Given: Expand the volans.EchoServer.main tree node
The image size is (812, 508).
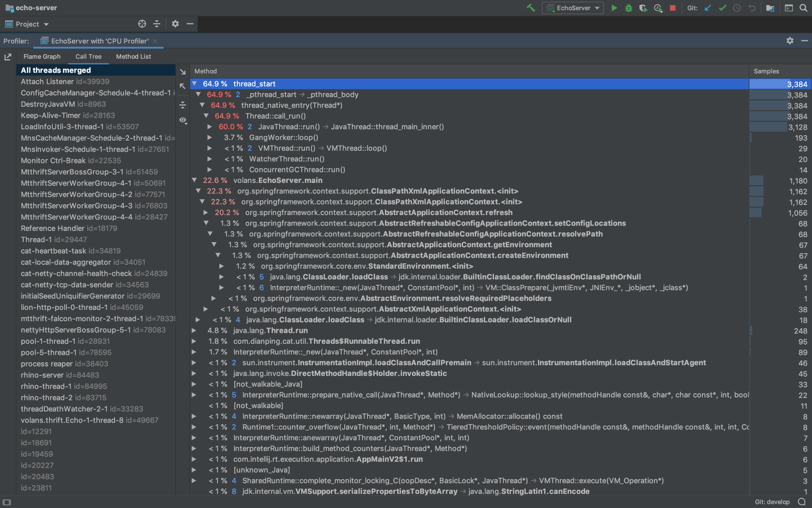Looking at the screenshot, I should pyautogui.click(x=195, y=180).
